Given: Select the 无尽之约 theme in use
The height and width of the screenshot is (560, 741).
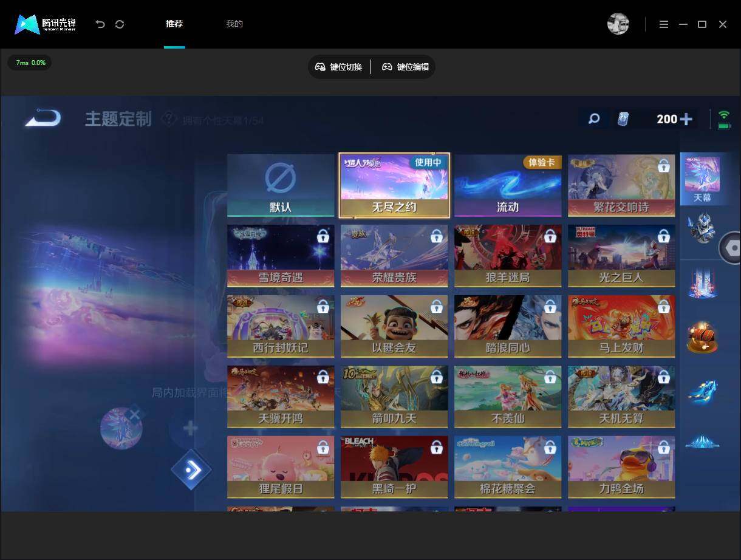Looking at the screenshot, I should click(x=394, y=185).
